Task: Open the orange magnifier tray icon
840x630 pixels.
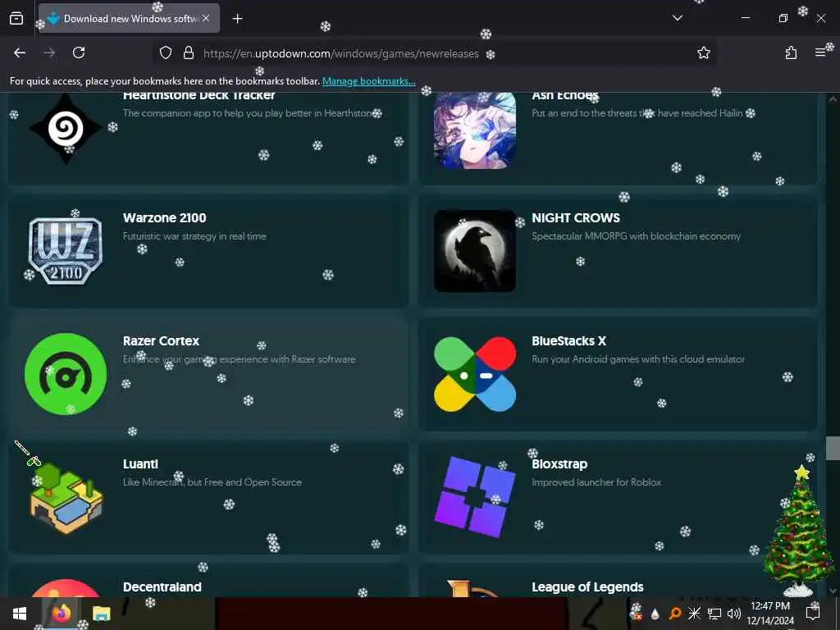Action: (x=675, y=614)
